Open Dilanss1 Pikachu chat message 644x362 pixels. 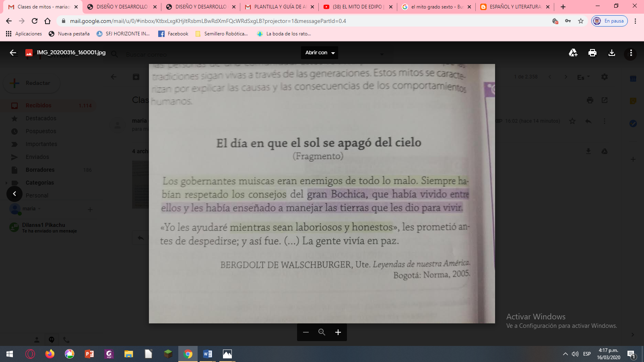[48, 228]
